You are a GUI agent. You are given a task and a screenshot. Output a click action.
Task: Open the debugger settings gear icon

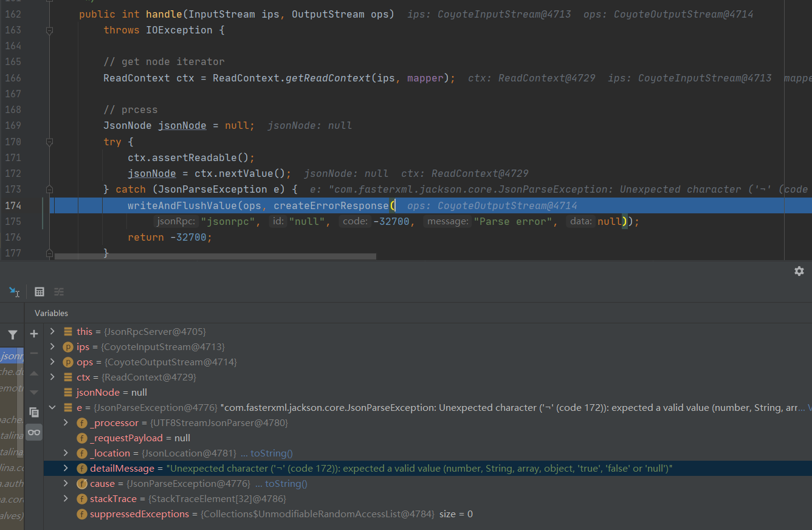799,271
